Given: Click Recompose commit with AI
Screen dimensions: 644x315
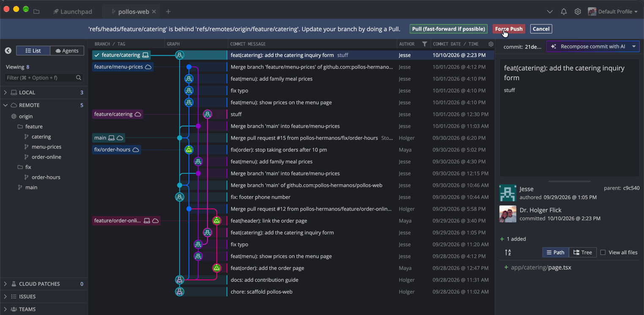Looking at the screenshot, I should click(588, 47).
